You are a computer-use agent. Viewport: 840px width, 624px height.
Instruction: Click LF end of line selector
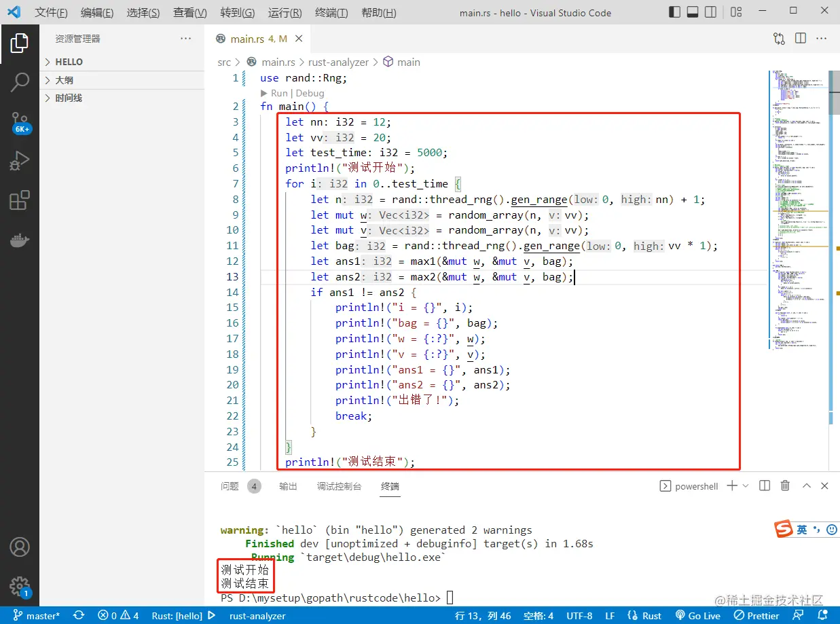(x=610, y=616)
